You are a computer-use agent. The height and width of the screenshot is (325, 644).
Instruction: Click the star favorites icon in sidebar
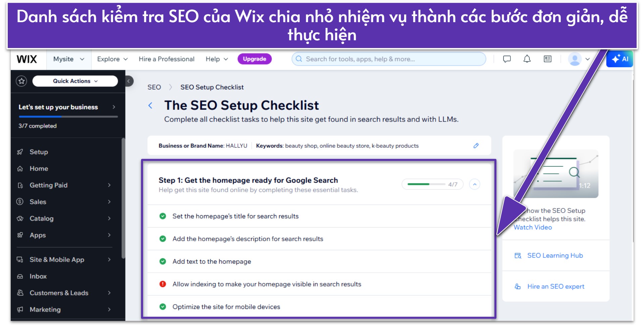(22, 81)
